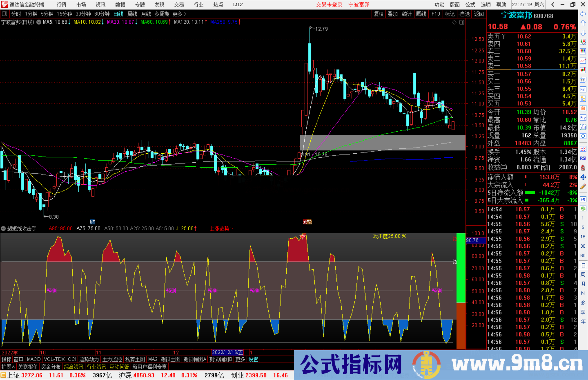Viewport: 588px width, 380px height.
Task: Click the F12 quick trade sidebar icon
Action: pos(583,118)
